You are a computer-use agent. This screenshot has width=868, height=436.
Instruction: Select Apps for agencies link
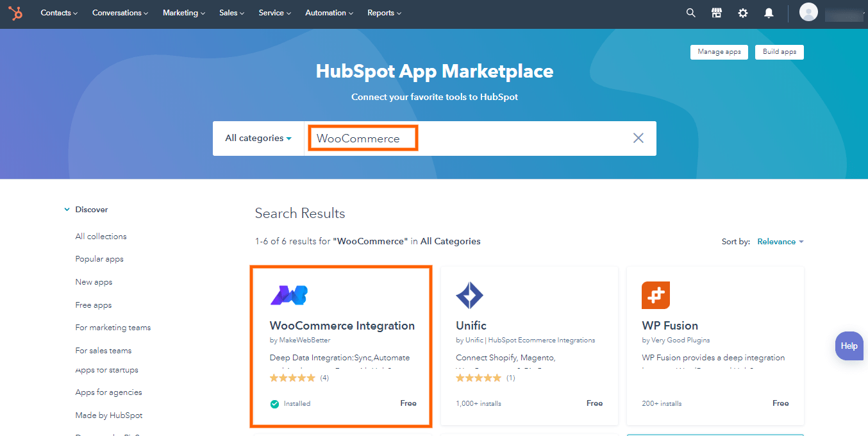click(109, 392)
